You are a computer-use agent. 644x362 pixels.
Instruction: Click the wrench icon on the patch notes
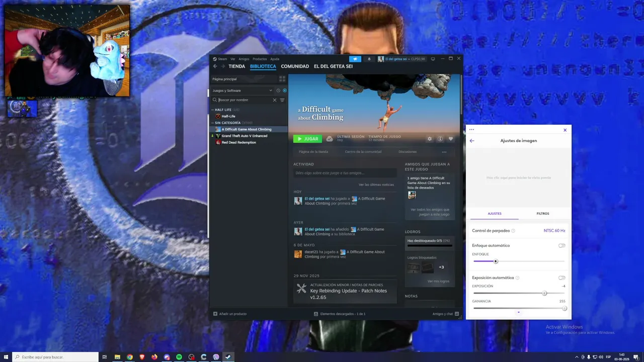pyautogui.click(x=301, y=289)
